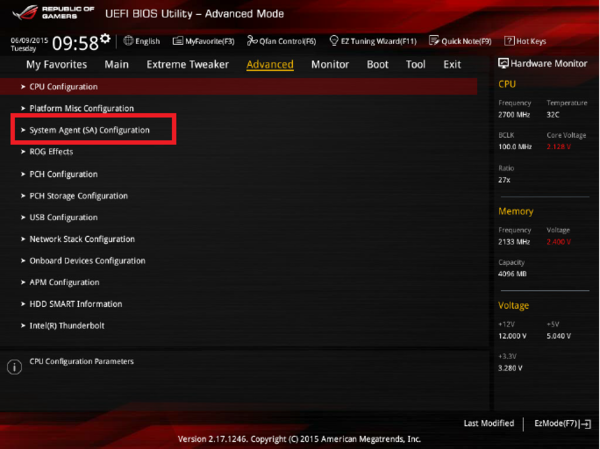Image resolution: width=600 pixels, height=449 pixels.
Task: Expand Platform Misc Configuration arrow
Action: pyautogui.click(x=23, y=109)
